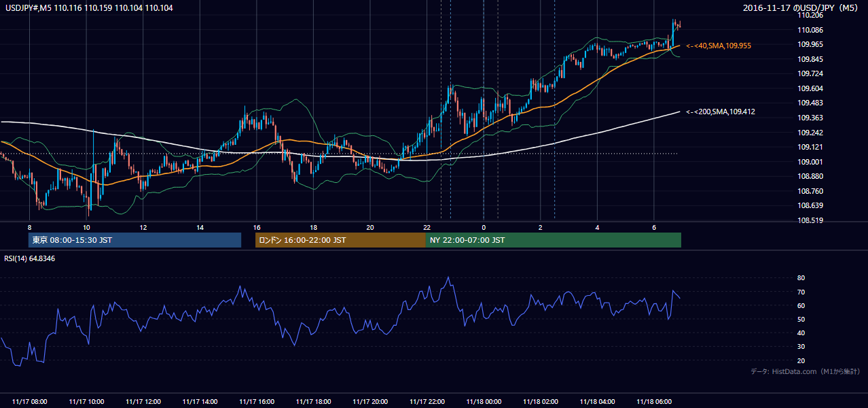Click price axis value 110.086
This screenshot has height=408, width=868.
tap(810, 30)
